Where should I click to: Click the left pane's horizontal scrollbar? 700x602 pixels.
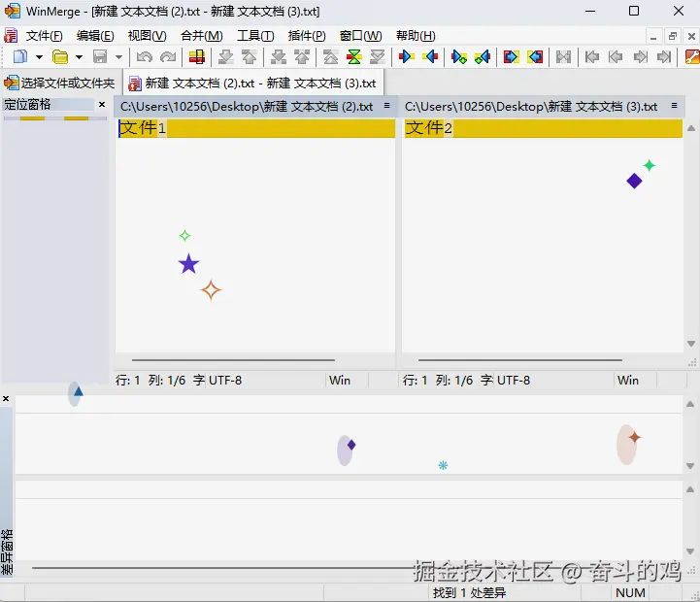click(233, 359)
